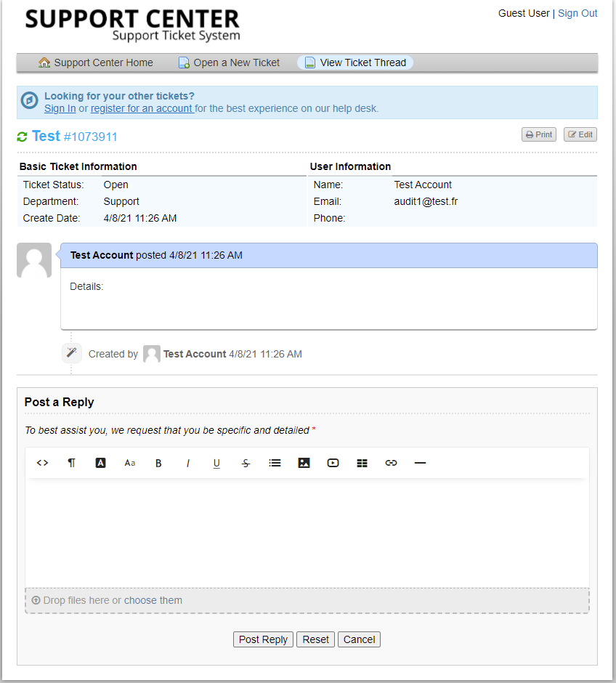The image size is (616, 683).
Task: Go to Support Center Home tab
Action: tap(96, 62)
